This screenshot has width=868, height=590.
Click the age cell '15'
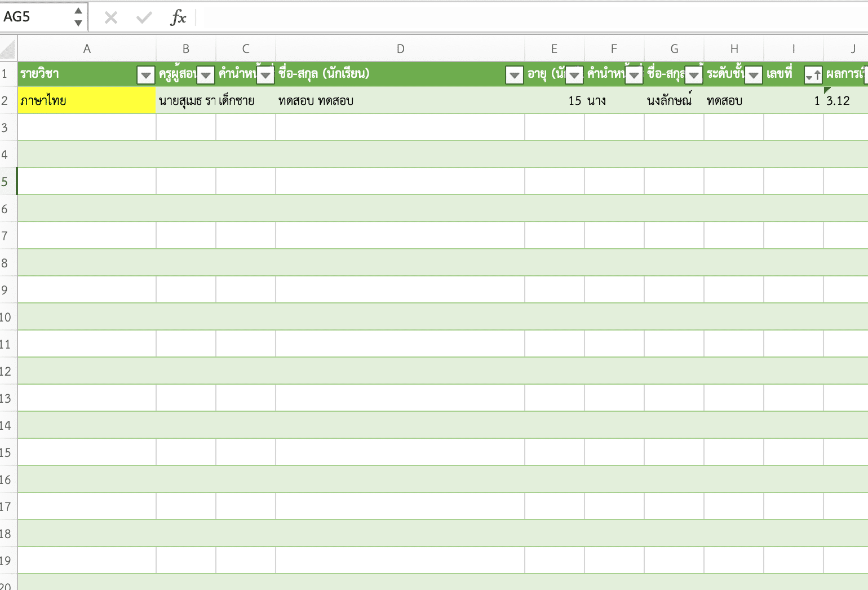[555, 100]
